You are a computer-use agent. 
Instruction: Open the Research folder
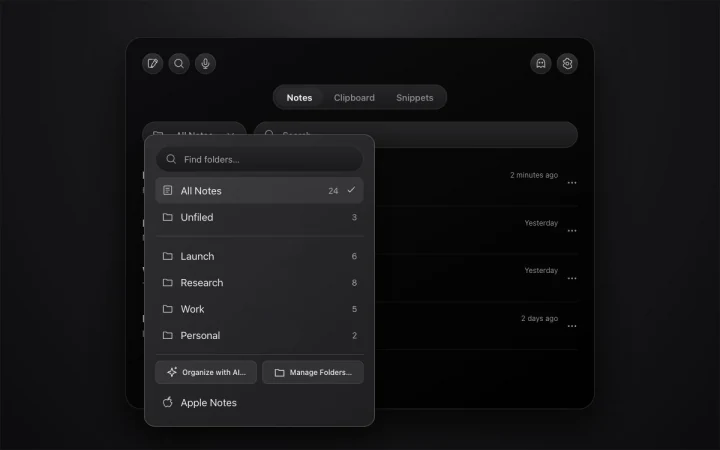259,282
